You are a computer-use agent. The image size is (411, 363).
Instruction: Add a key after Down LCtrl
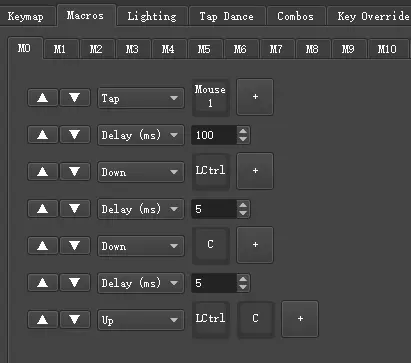[255, 171]
